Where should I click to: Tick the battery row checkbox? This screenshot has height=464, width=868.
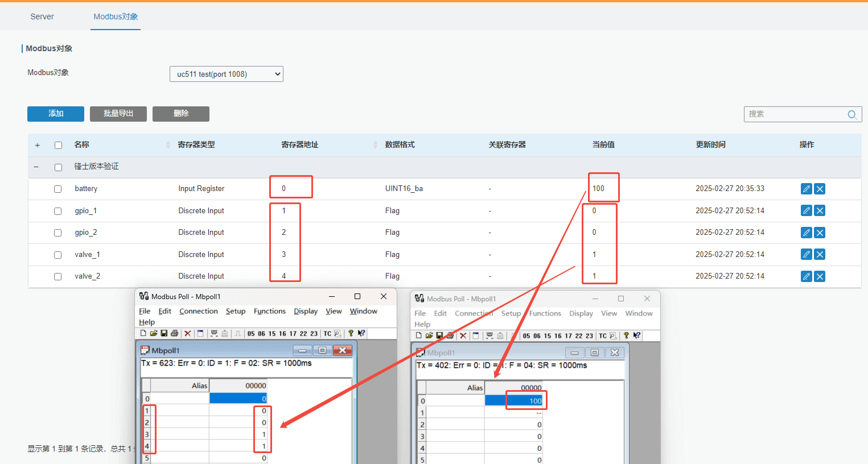(x=57, y=189)
